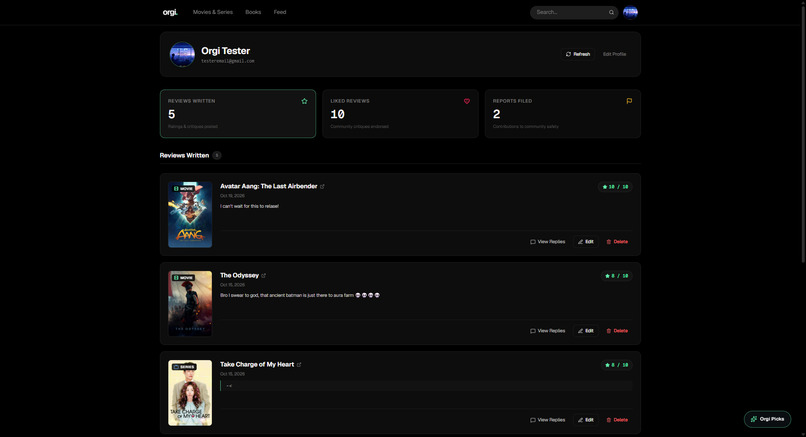Click the page vertical scrollbar

pyautogui.click(x=803, y=133)
